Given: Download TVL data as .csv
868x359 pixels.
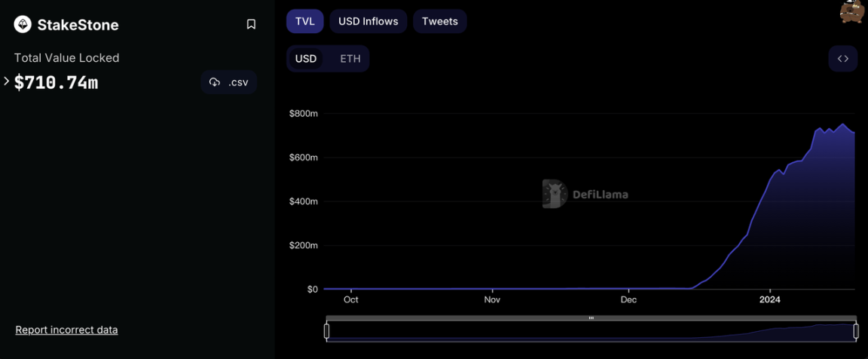Looking at the screenshot, I should point(229,82).
